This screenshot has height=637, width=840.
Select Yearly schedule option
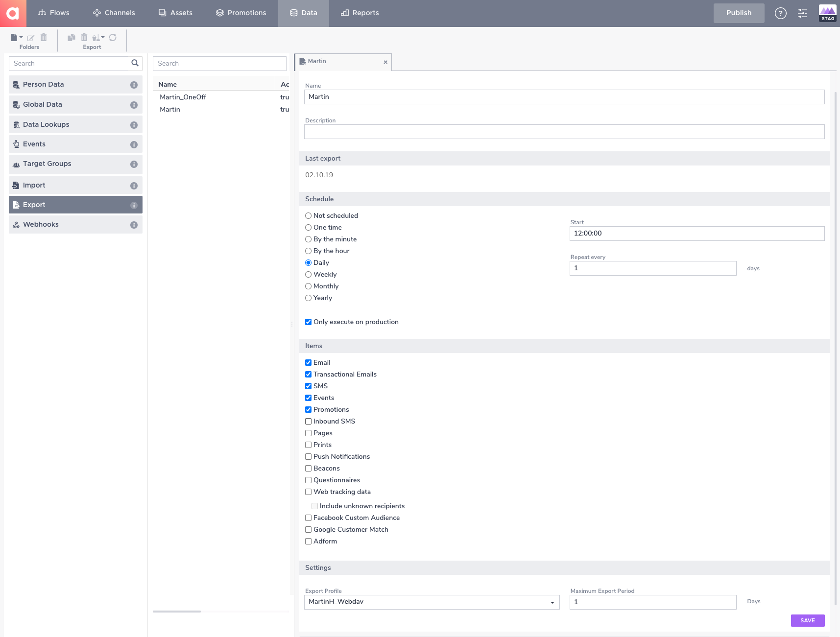309,298
